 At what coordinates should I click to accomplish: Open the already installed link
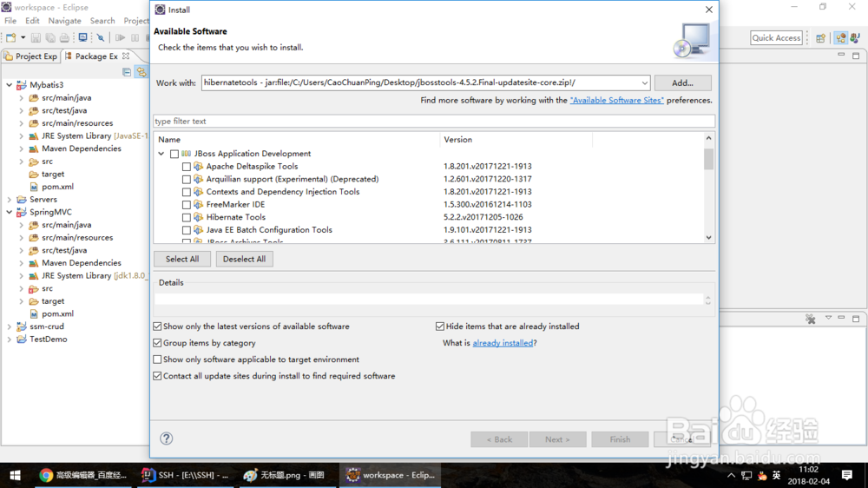(x=503, y=343)
